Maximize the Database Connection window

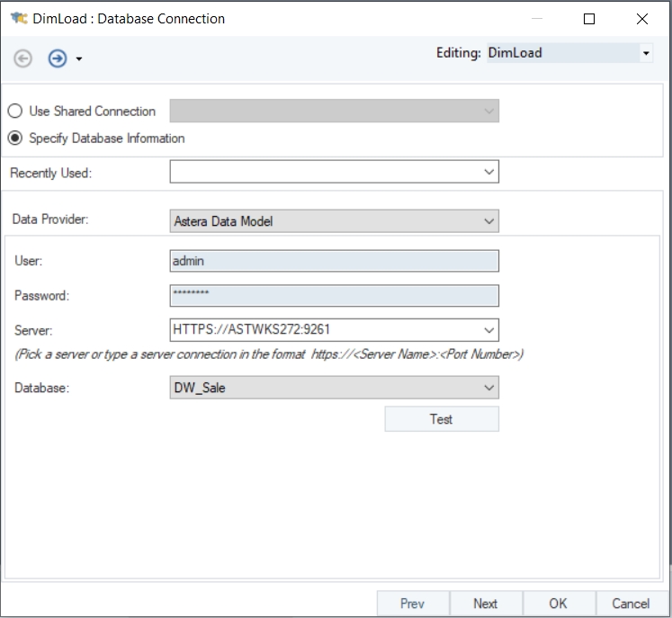589,19
